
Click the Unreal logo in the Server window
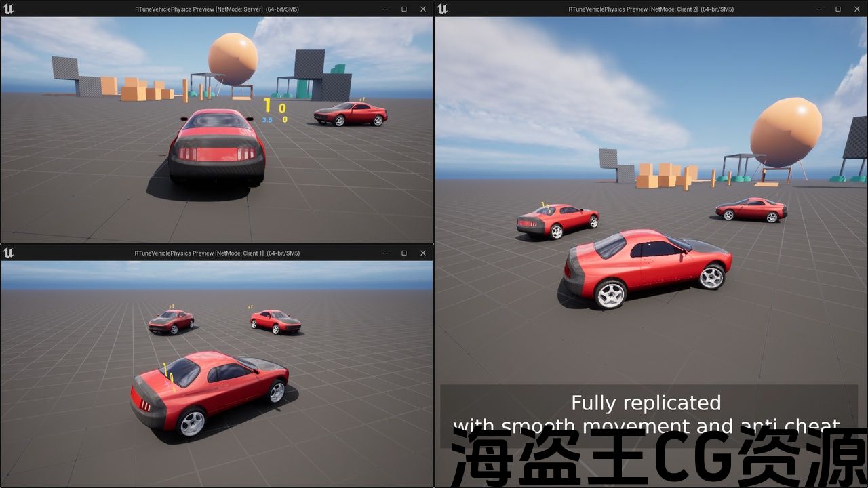point(9,9)
